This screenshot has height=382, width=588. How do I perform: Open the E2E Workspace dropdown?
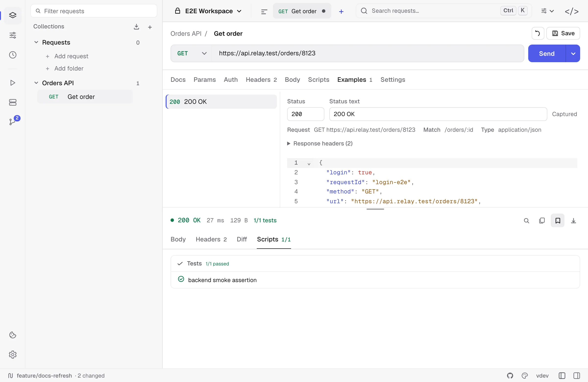208,11
